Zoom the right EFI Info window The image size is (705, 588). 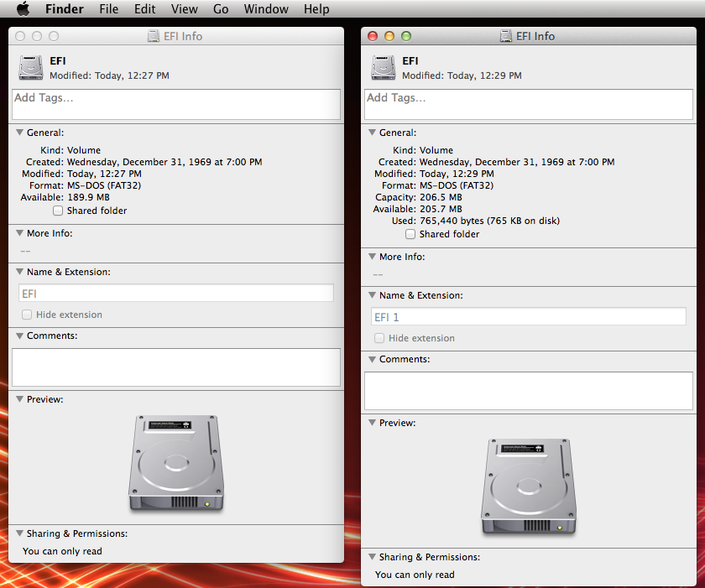click(406, 36)
